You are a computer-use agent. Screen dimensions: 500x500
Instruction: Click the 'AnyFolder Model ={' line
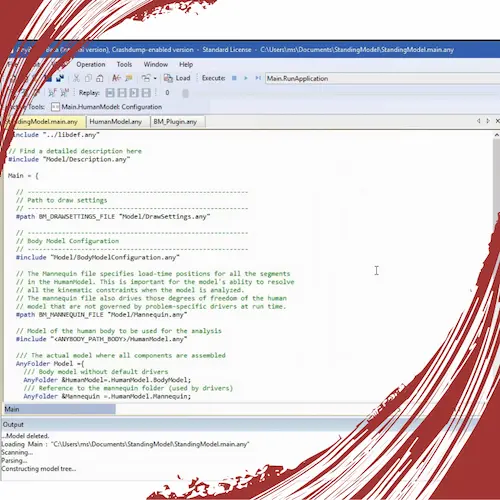(50, 364)
